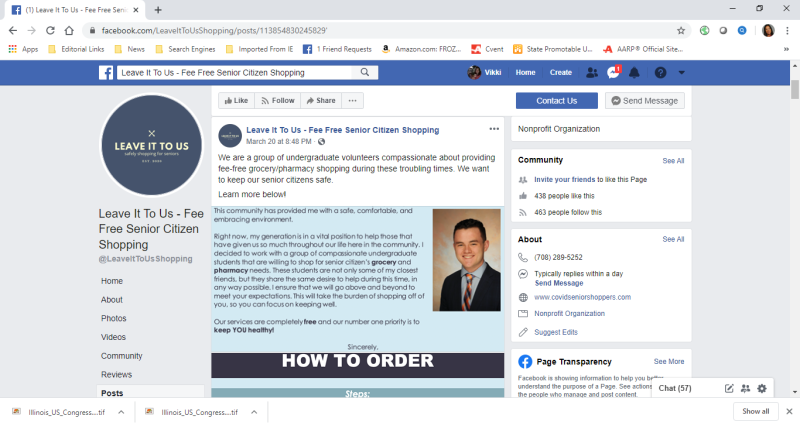800x426 pixels.
Task: Open a new browser tab with the plus icon
Action: click(x=158, y=10)
